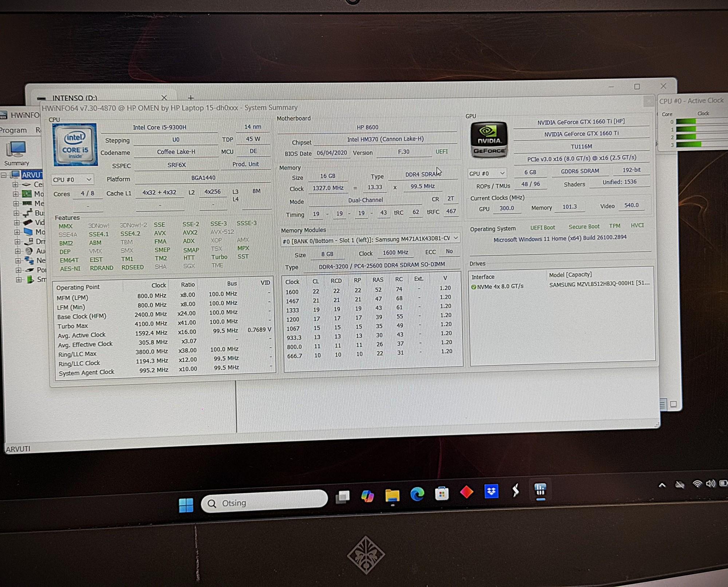Click Core 0 clock bar in Active Clock
728x587 pixels.
click(x=701, y=122)
